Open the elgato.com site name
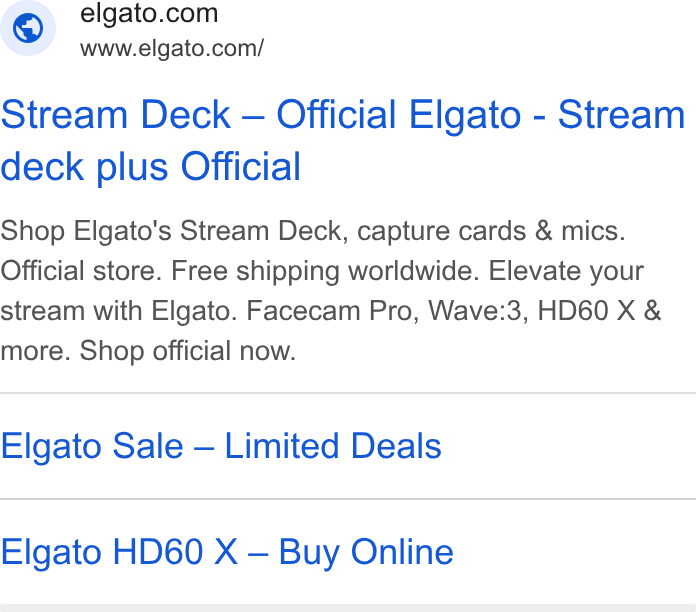The width and height of the screenshot is (696, 612). click(149, 13)
